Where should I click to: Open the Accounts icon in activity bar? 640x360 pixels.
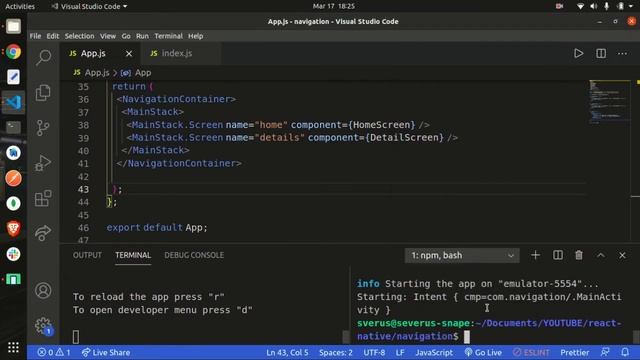[43, 290]
